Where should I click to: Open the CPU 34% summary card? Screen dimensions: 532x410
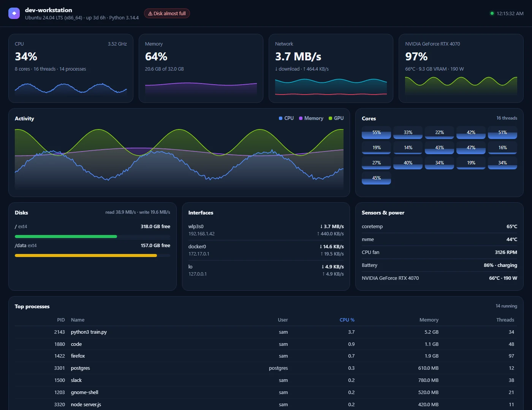point(71,68)
